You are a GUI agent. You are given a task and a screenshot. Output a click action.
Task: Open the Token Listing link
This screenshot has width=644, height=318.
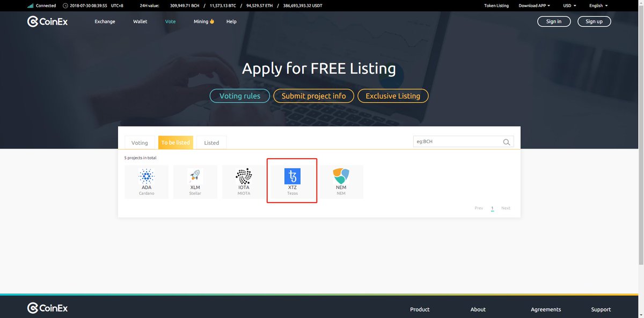tap(496, 5)
